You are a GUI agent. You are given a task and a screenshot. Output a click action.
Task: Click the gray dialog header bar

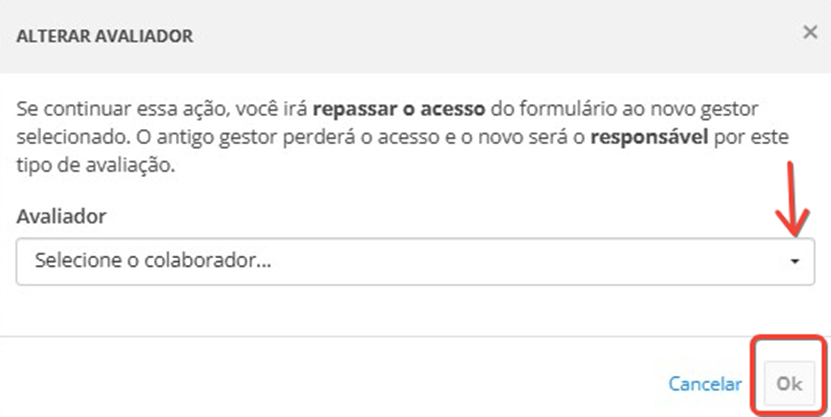pyautogui.click(x=450, y=36)
